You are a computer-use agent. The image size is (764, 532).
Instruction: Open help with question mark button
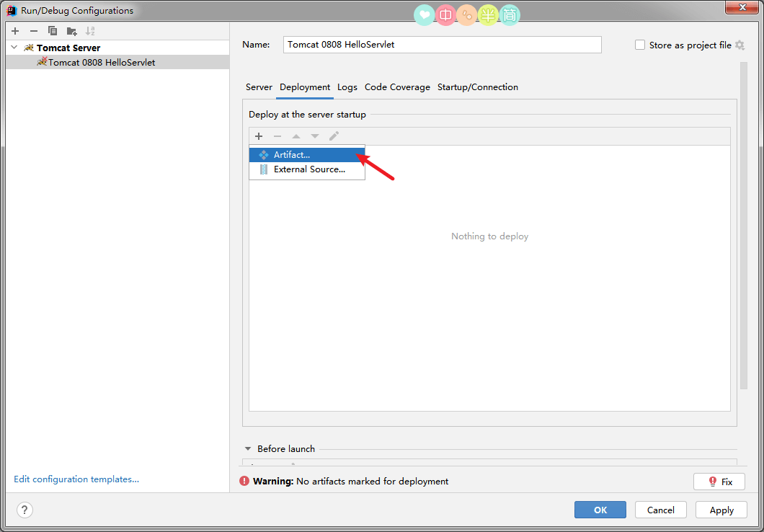tap(25, 510)
